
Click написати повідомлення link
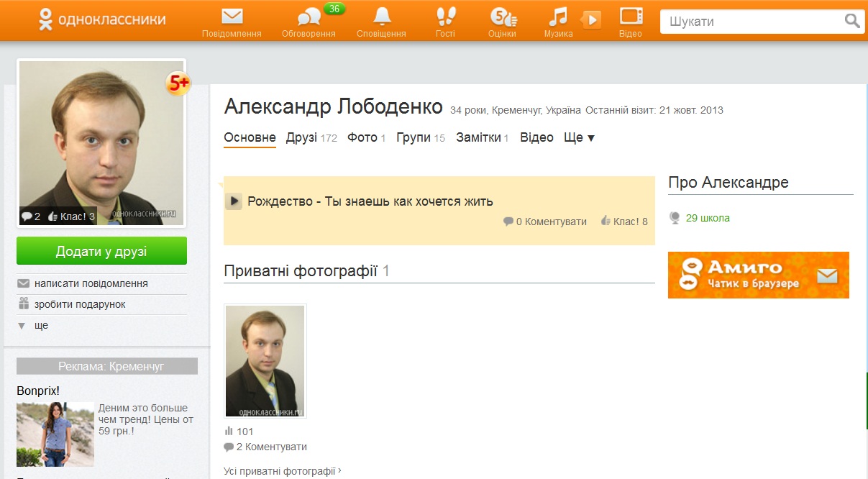[x=91, y=283]
